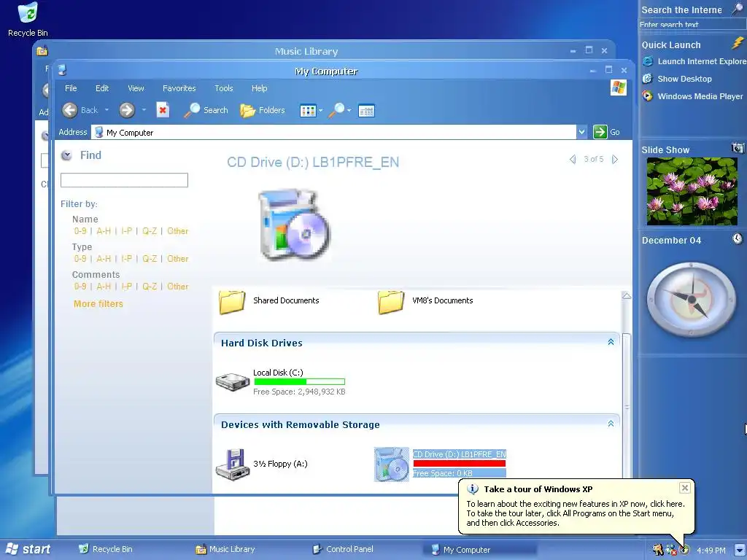This screenshot has height=560, width=747.
Task: Click the Forward arrow button
Action: 127,110
